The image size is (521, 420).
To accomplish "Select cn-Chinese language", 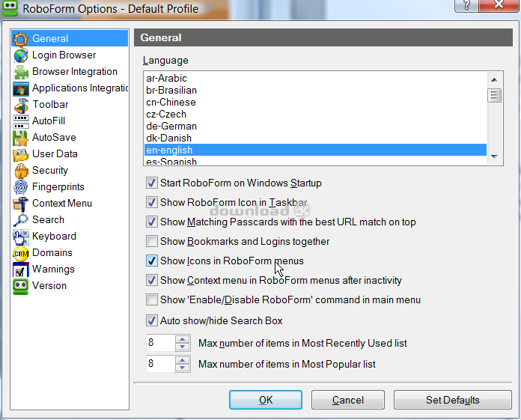I will (x=315, y=102).
